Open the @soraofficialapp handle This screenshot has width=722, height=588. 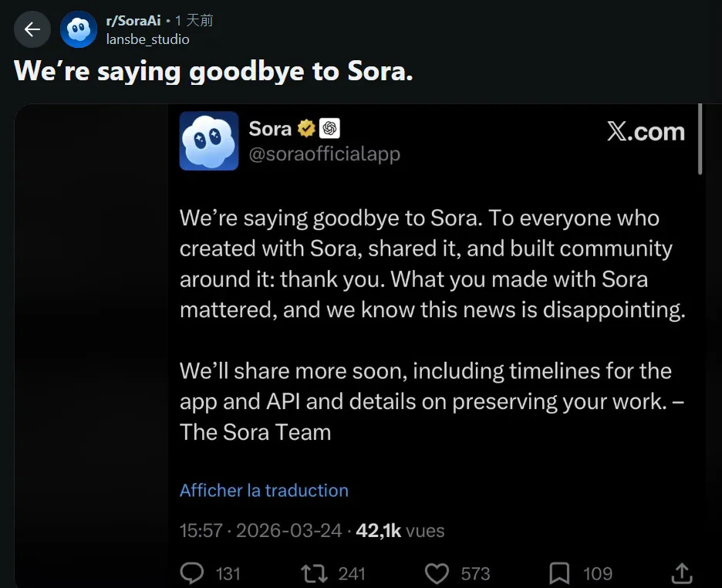(324, 154)
